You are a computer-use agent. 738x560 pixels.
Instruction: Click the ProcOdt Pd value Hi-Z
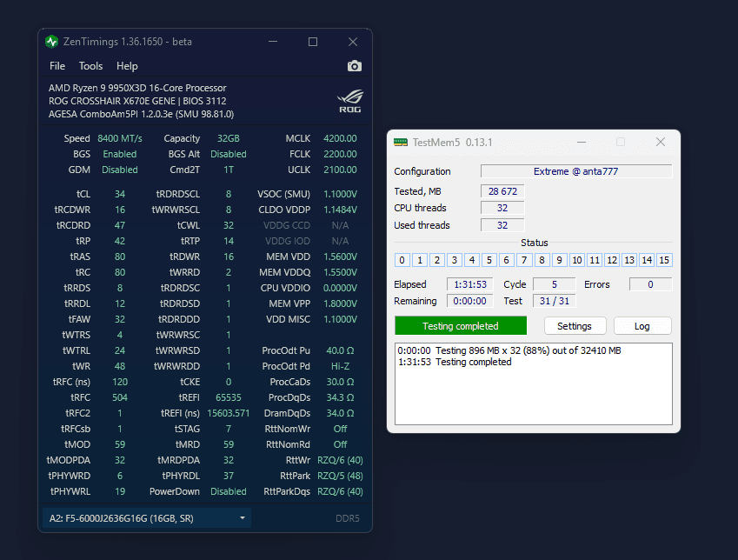click(340, 366)
